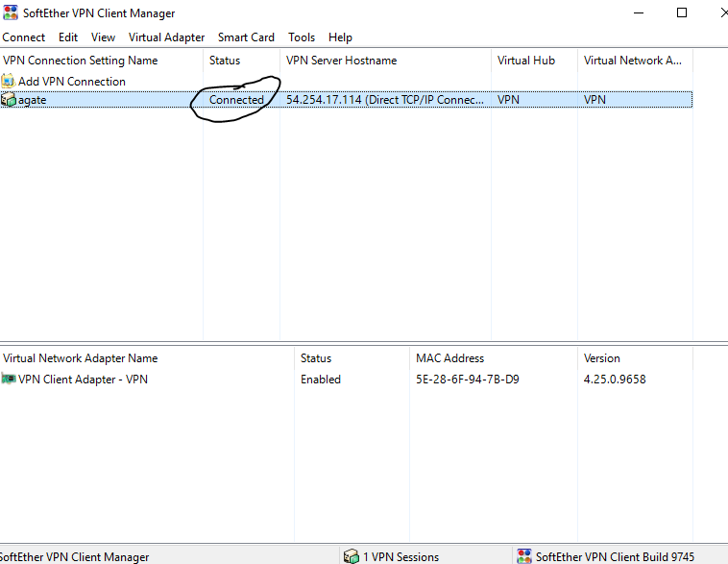This screenshot has height=564, width=728.
Task: Open the Help menu
Action: click(340, 37)
